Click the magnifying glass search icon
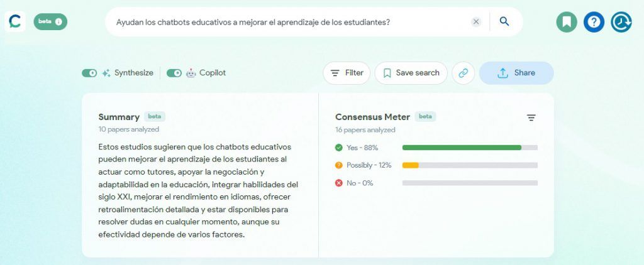 click(x=504, y=22)
